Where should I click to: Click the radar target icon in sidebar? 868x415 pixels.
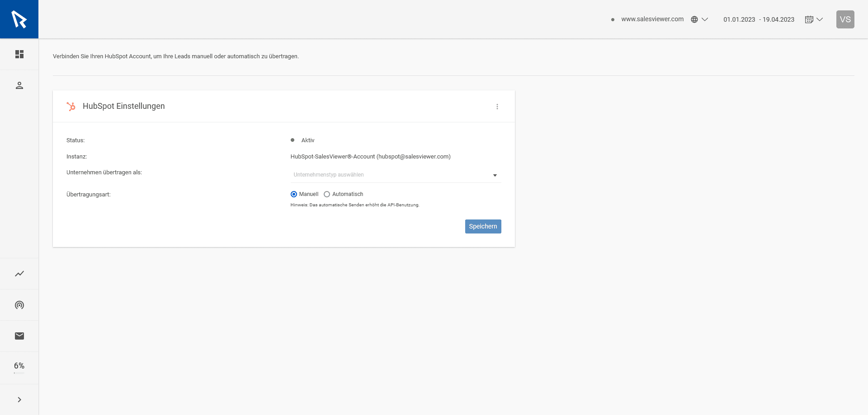coord(19,305)
